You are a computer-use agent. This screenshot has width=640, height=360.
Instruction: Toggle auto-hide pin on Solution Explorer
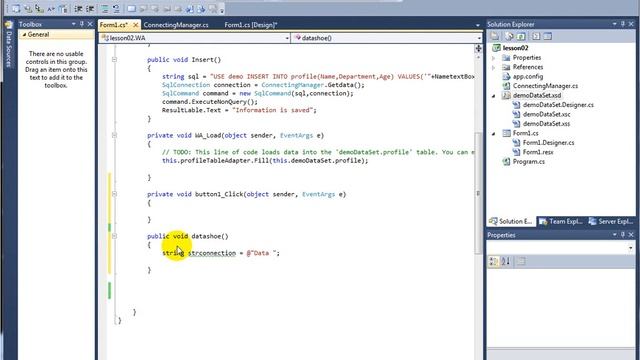[622, 24]
